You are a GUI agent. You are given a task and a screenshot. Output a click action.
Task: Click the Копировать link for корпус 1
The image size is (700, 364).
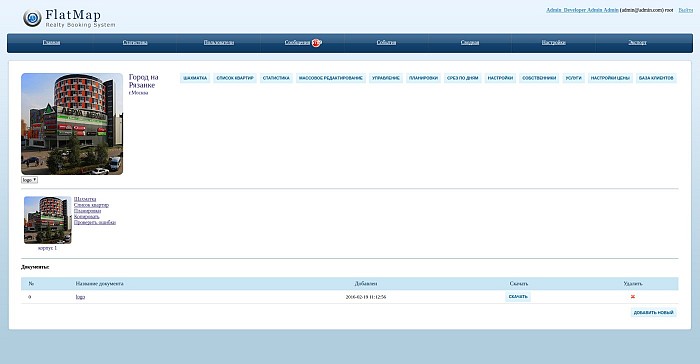(87, 217)
